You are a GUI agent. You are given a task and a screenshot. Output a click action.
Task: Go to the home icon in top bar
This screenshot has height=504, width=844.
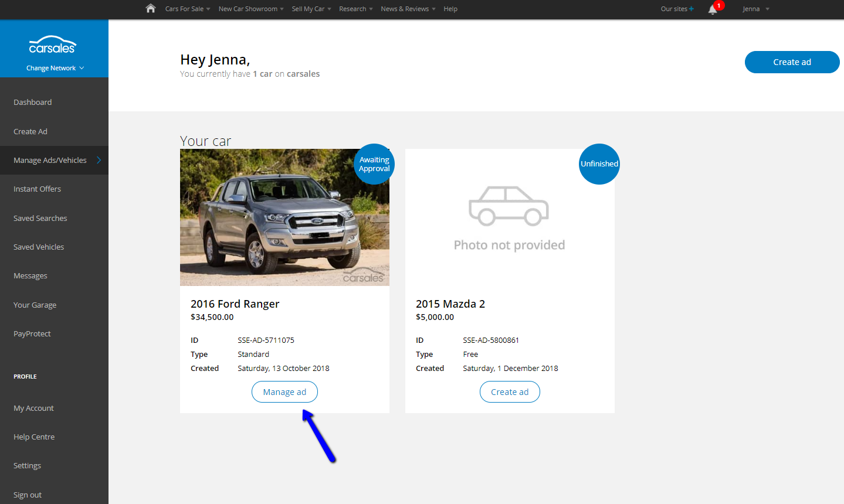(x=151, y=8)
